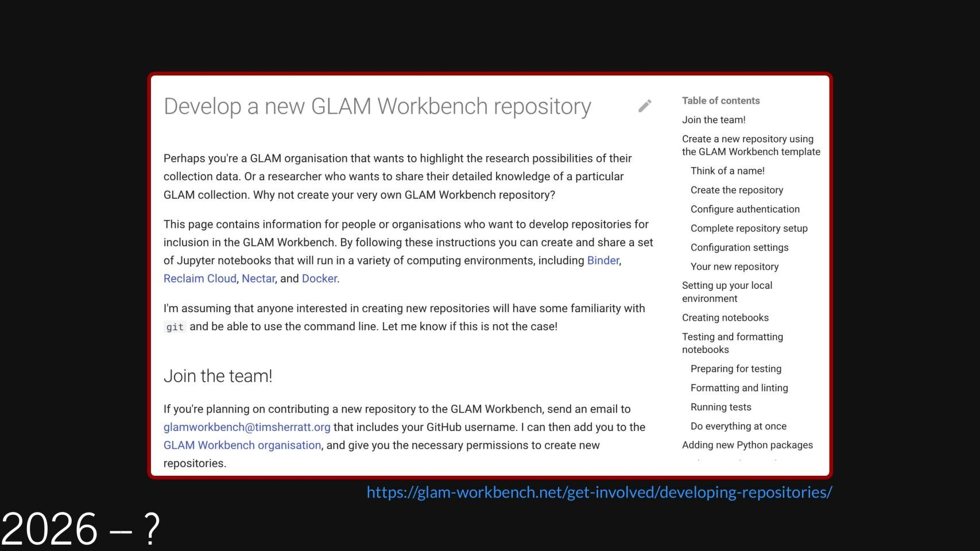Jump to 'Think of a name!' section
This screenshot has width=980, height=551.
click(x=727, y=171)
